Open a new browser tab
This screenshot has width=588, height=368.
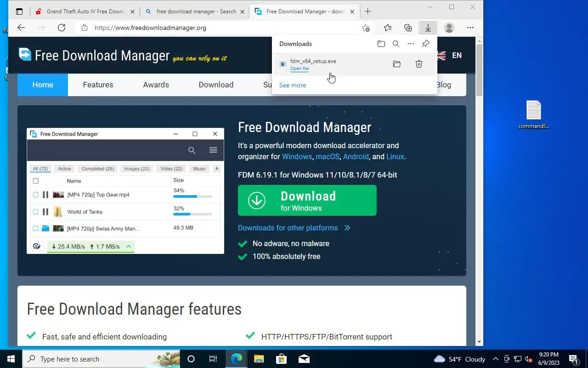[367, 11]
